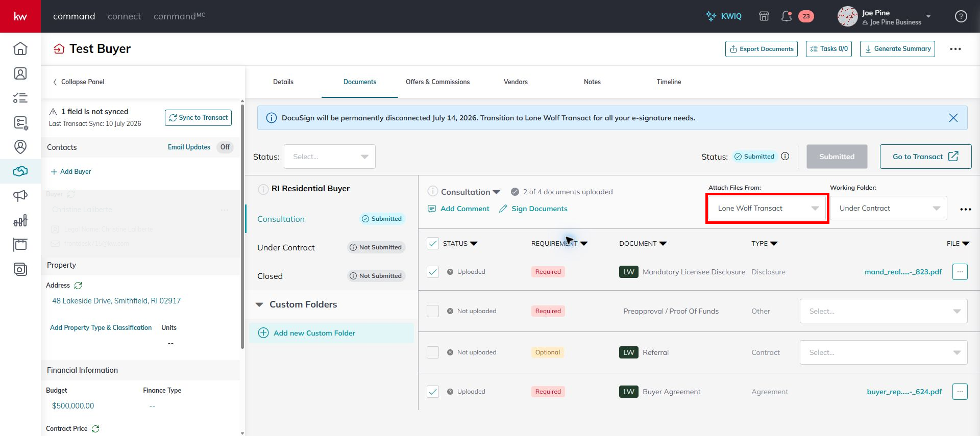Refresh the Contract Price sync icon

[x=95, y=429]
